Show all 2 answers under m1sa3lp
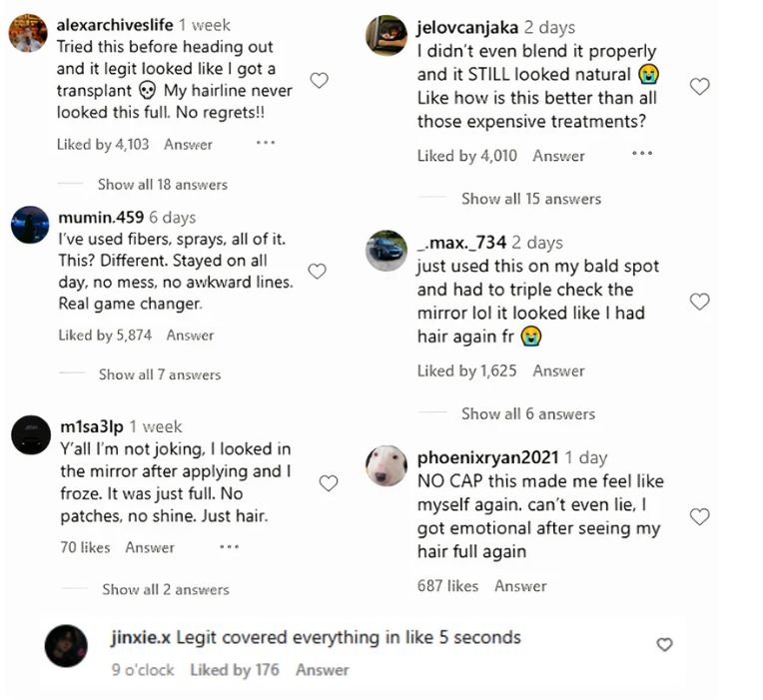Screen dimensions: 763x700 (165, 589)
